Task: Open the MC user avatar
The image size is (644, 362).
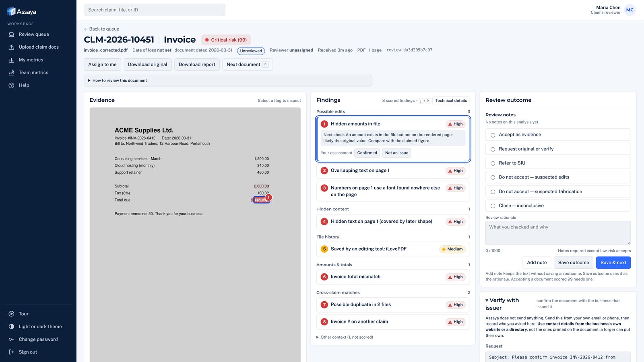Action: [630, 10]
